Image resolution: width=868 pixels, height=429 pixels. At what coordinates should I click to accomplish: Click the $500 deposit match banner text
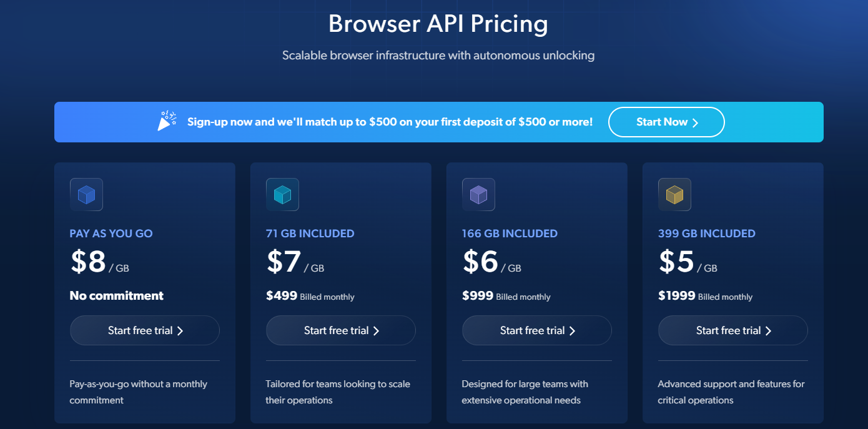tap(390, 122)
